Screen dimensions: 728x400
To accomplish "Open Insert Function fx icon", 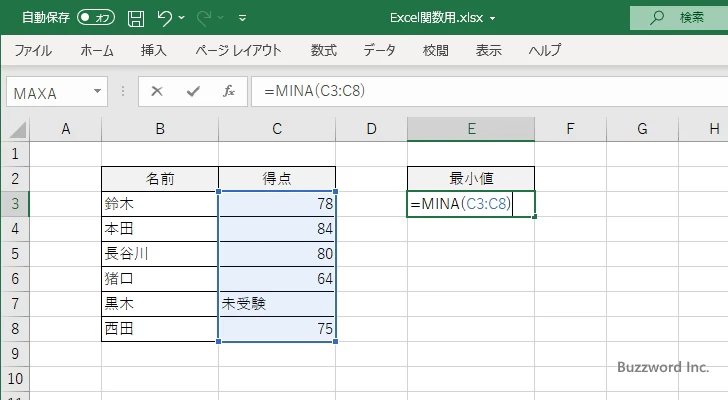I will click(229, 91).
